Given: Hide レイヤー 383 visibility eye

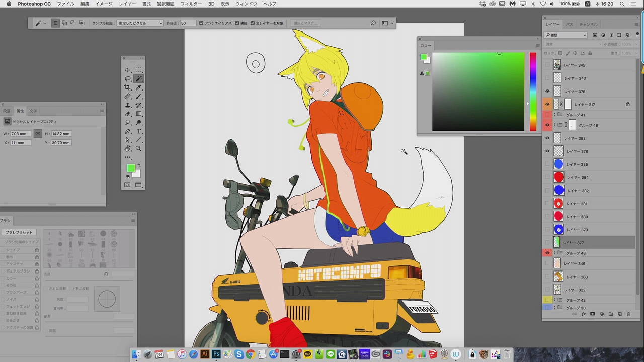Looking at the screenshot, I should 547,138.
